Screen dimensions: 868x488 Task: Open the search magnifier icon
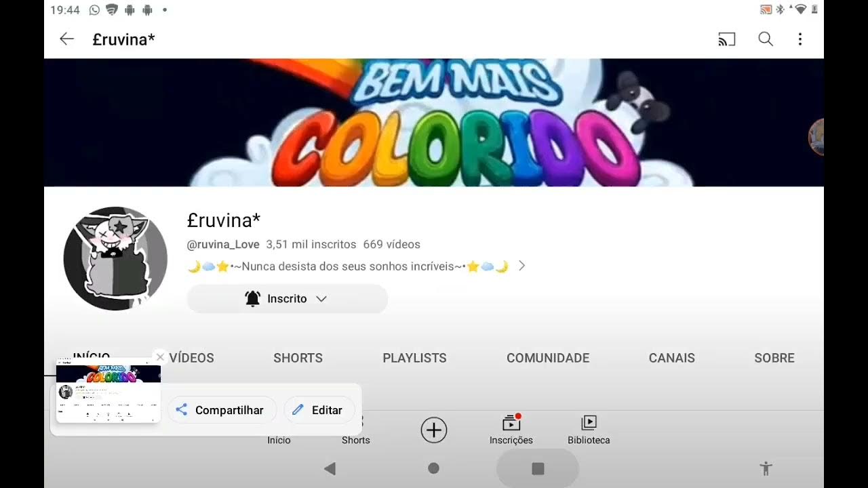tap(766, 39)
